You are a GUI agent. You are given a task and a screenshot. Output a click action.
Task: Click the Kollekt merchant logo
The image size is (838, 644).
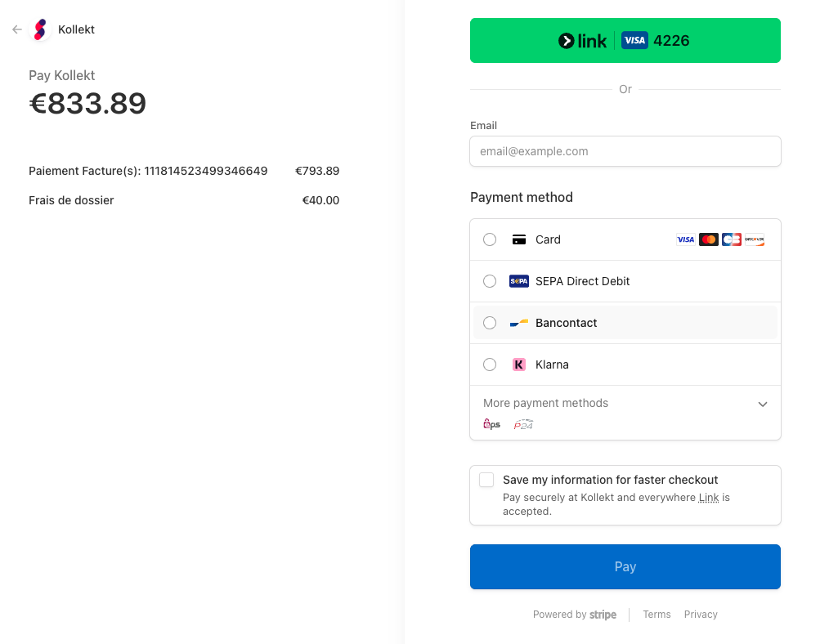click(39, 29)
